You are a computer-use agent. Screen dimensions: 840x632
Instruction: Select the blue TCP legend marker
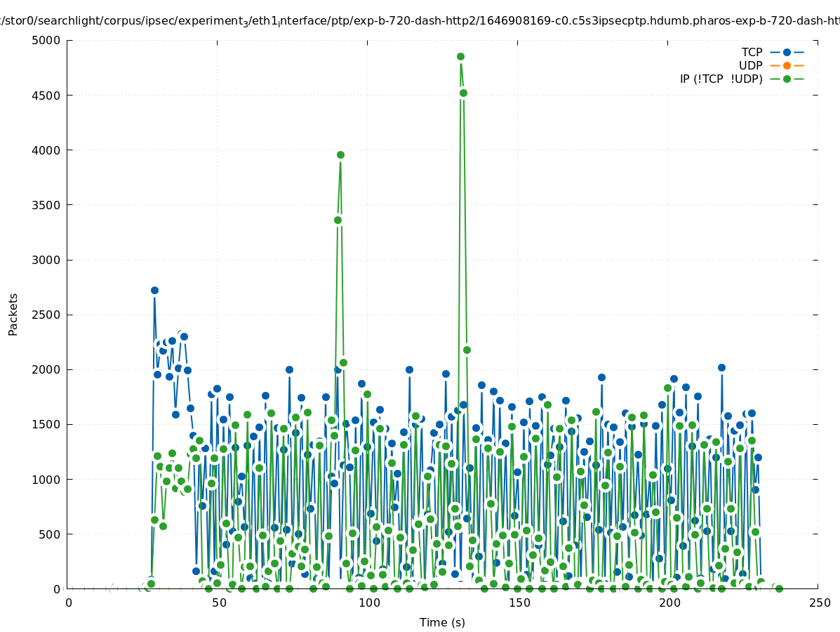[x=787, y=52]
